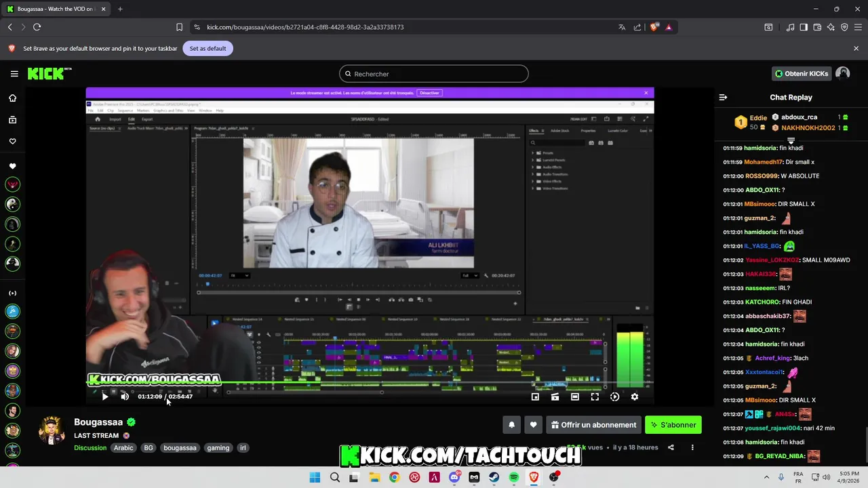The height and width of the screenshot is (488, 868).
Task: Open Brave Wallet icon
Action: [x=817, y=27]
